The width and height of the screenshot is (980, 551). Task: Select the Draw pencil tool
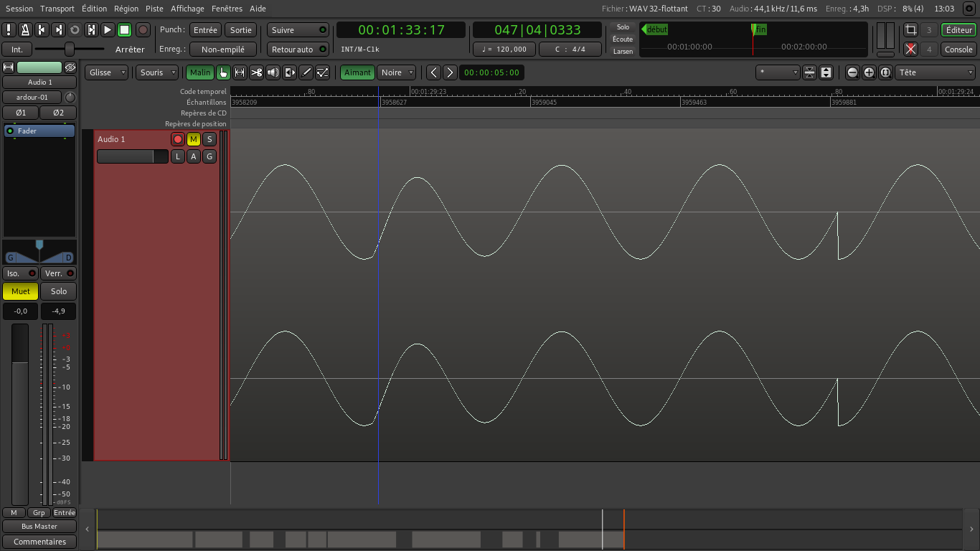(306, 72)
